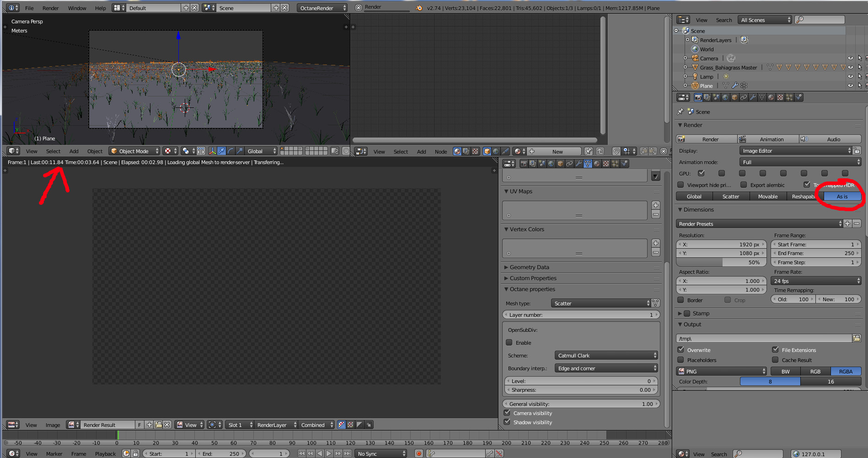The width and height of the screenshot is (868, 458).
Task: Toggle Camera visibility checkbox
Action: (507, 413)
